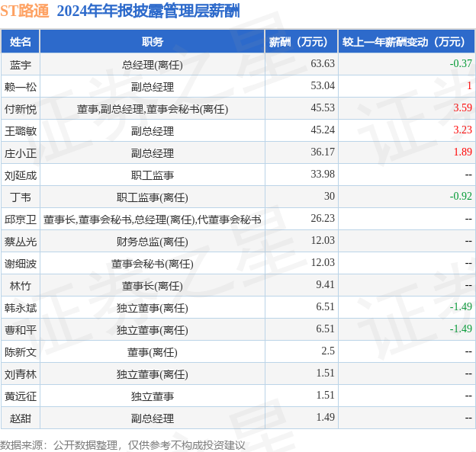This screenshot has width=476, height=452.
Task: Click the salary value 9.41
Action: pos(325,285)
